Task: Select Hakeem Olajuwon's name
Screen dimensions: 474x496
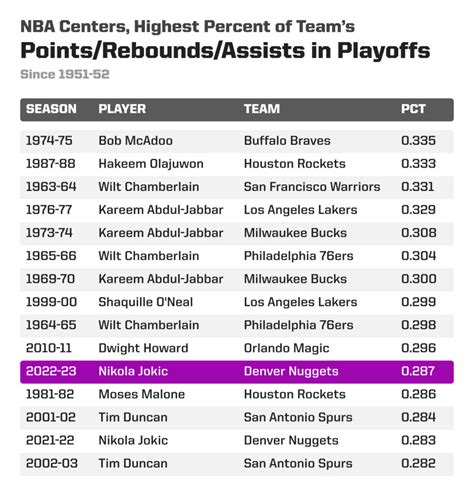Action: point(151,164)
